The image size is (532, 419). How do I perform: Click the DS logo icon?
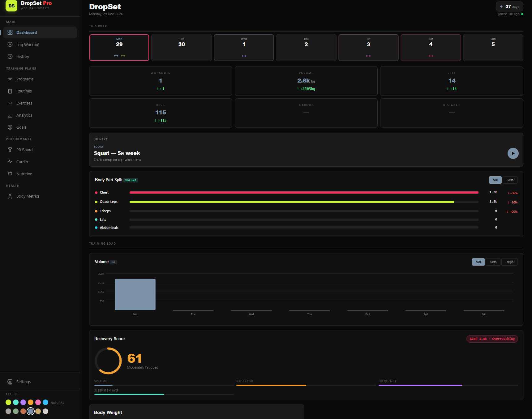tap(11, 6)
